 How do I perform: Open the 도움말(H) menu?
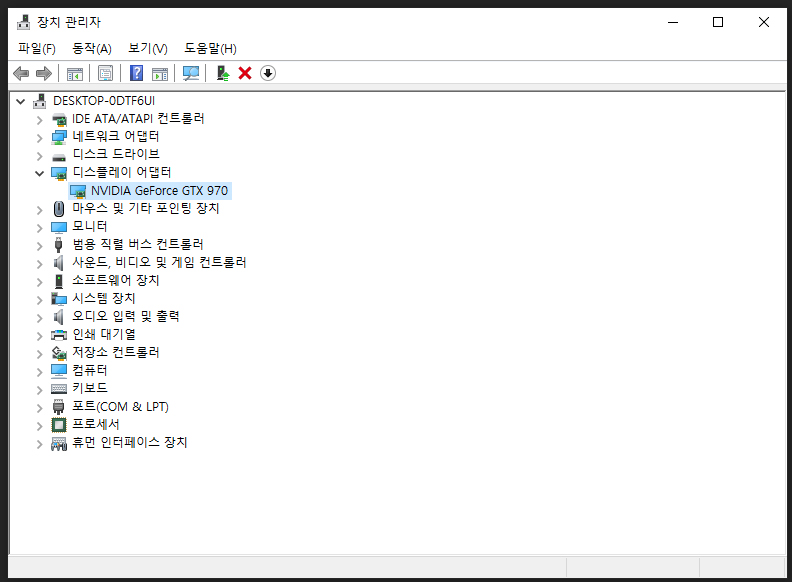coord(210,48)
